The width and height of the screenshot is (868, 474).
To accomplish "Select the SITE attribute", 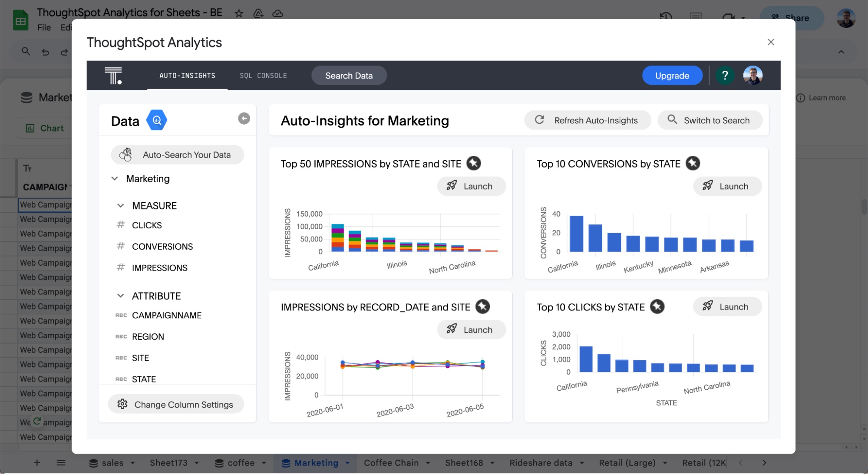I will pyautogui.click(x=140, y=358).
